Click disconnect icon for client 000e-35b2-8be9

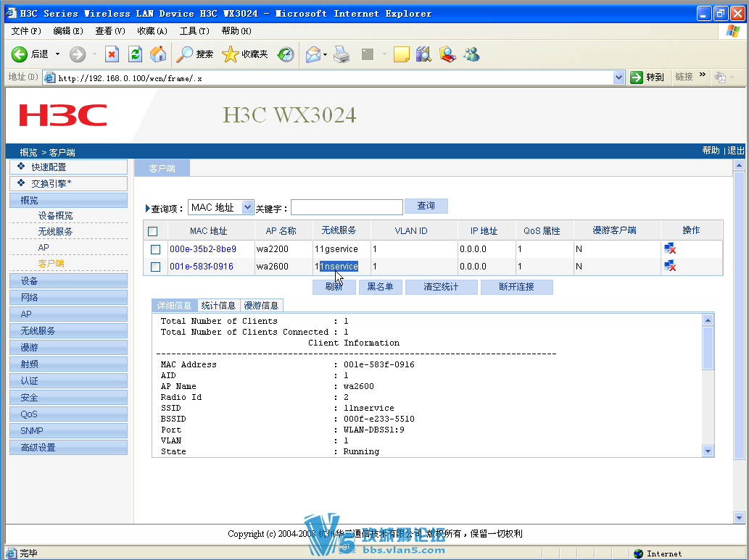[670, 248]
